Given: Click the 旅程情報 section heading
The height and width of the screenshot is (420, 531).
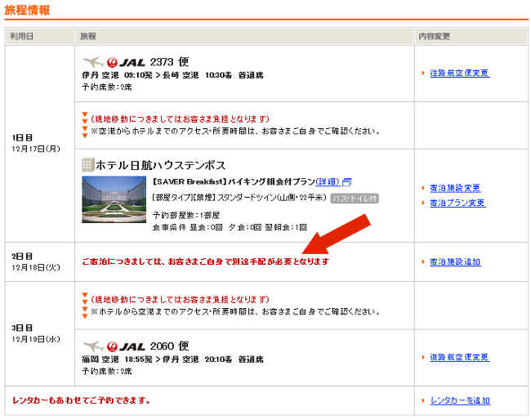Looking at the screenshot, I should click(27, 10).
